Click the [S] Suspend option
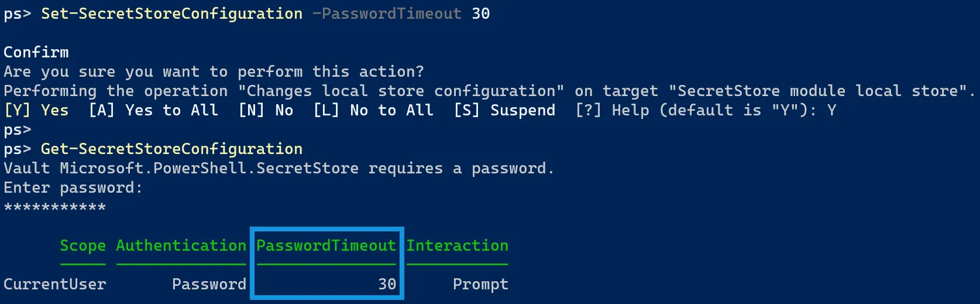 [504, 110]
